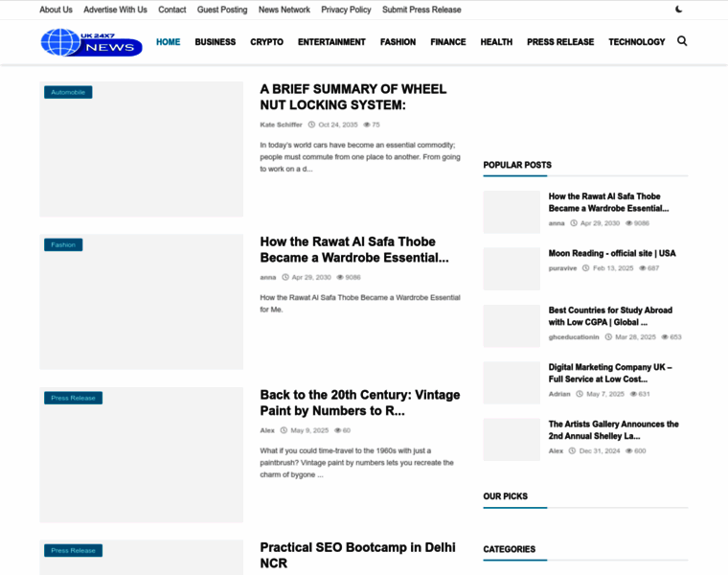Open Practical SEO Bootcamp in Delhi NCR
728x575 pixels.
(x=357, y=556)
